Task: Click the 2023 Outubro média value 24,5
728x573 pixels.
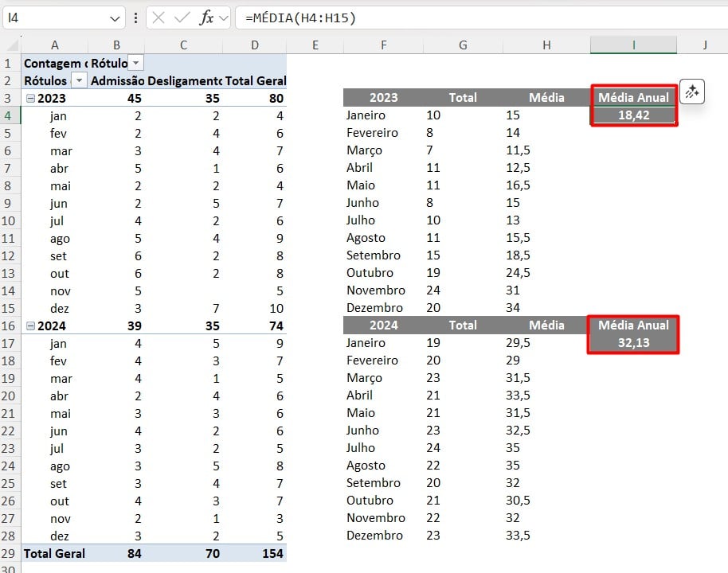Action: point(518,273)
